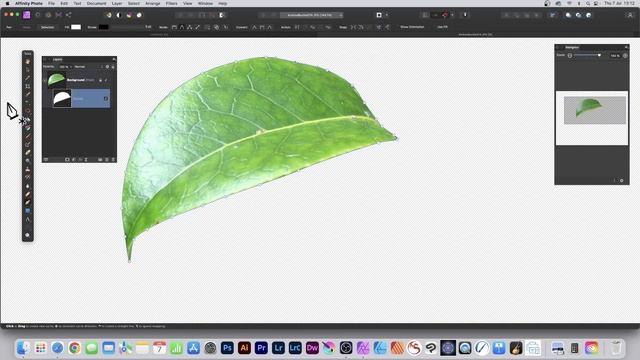Open snapping options dropdown arrow
This screenshot has height=360, width=640.
click(x=452, y=15)
